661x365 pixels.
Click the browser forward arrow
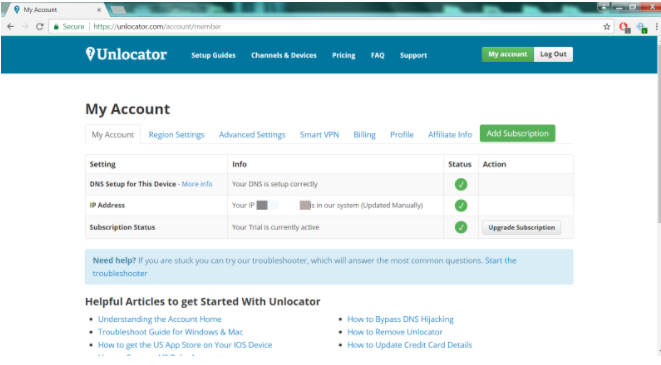pos(25,27)
